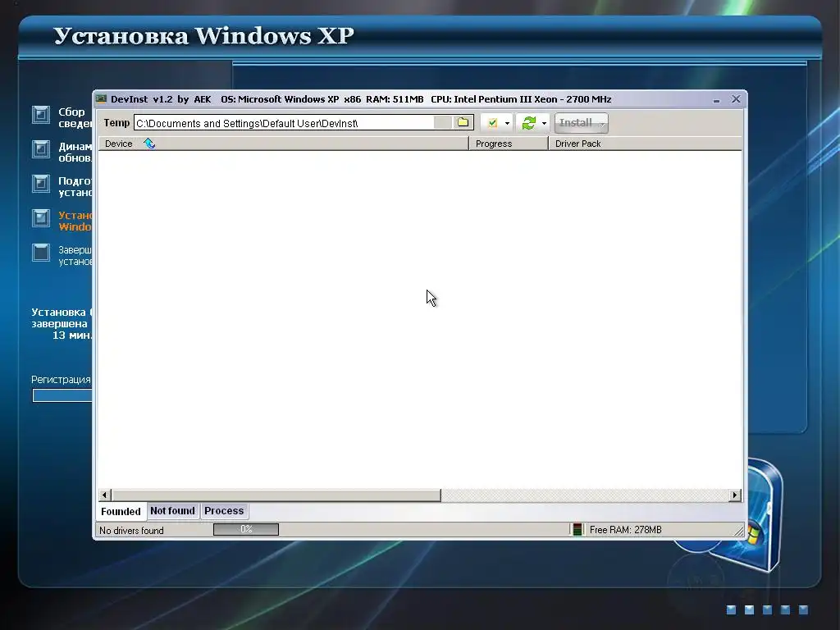Click 'Free RAM: 278MB' status text
The height and width of the screenshot is (630, 840).
tap(625, 530)
